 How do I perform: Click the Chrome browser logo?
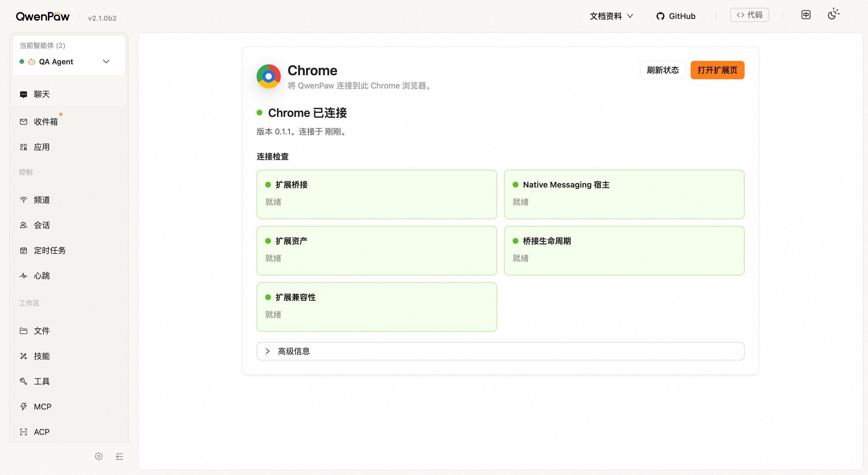[269, 76]
